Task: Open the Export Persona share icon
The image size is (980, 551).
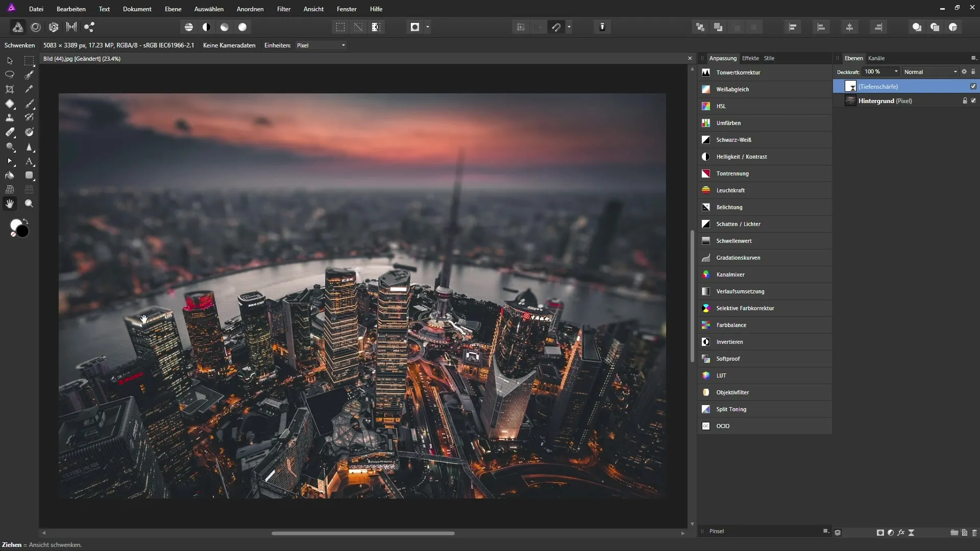Action: (x=89, y=27)
